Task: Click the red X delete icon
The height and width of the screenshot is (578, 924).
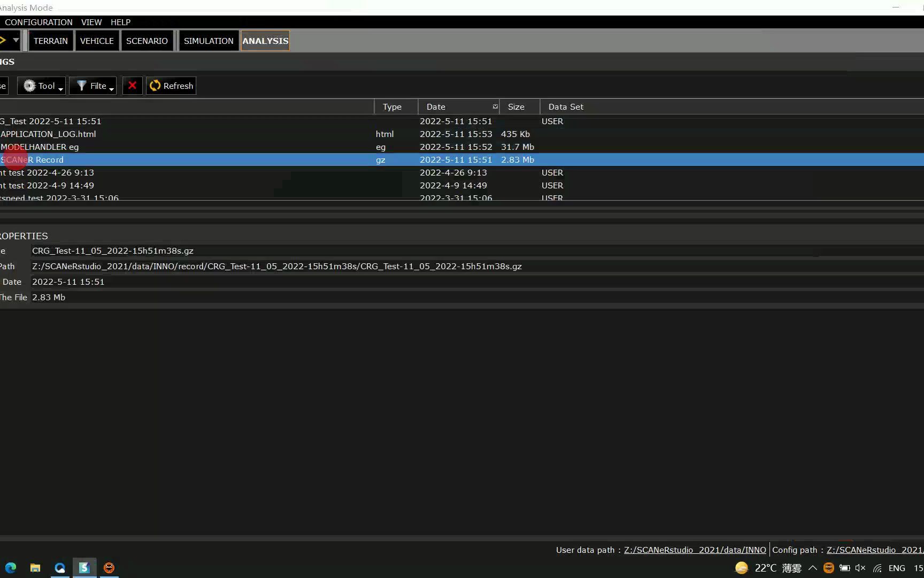Action: [132, 86]
